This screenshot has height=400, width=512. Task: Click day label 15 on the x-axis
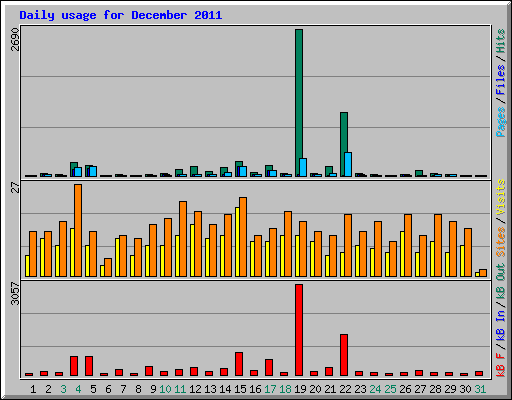pyautogui.click(x=240, y=389)
